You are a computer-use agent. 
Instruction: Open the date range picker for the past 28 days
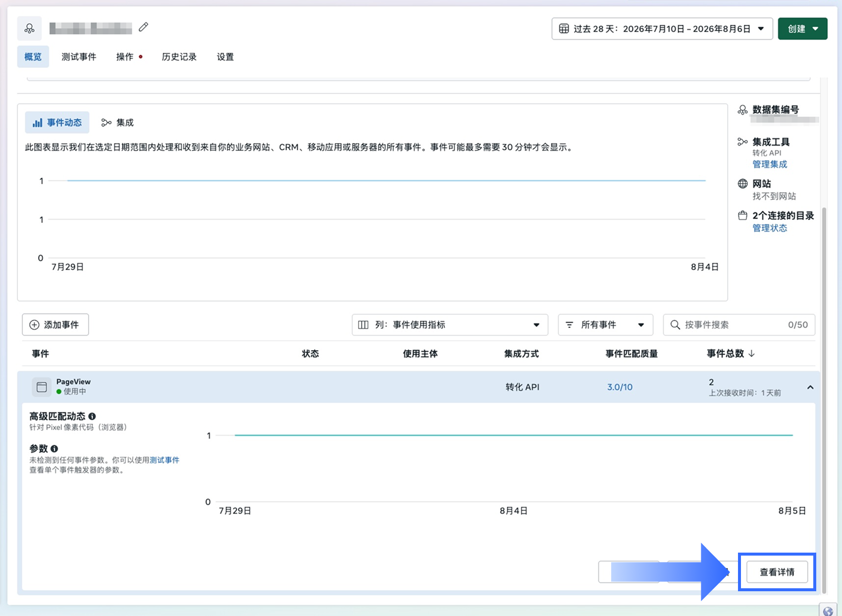(662, 29)
